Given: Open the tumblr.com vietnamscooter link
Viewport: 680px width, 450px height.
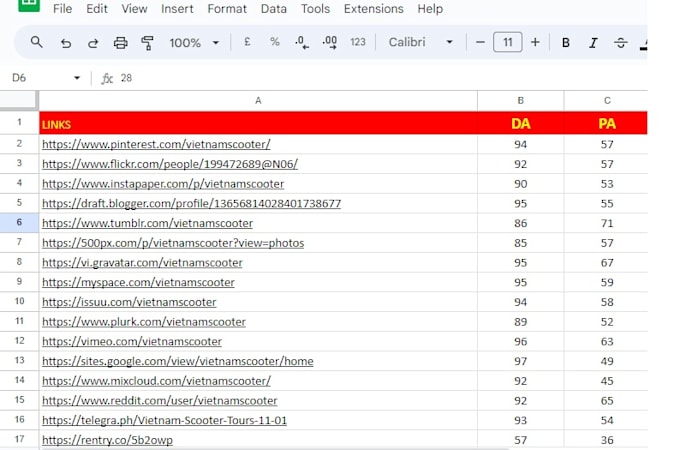Looking at the screenshot, I should 147,223.
